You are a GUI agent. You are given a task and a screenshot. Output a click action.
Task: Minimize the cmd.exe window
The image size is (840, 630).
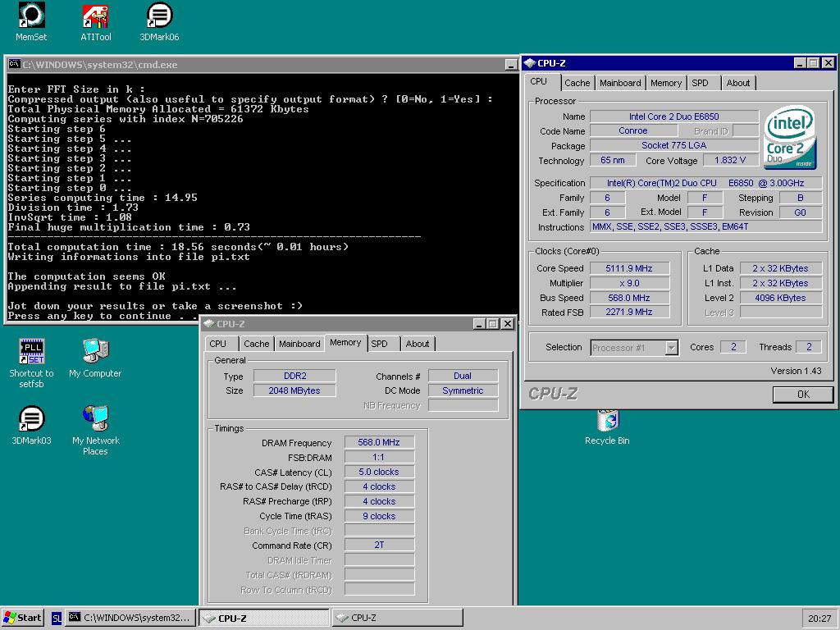pos(511,65)
